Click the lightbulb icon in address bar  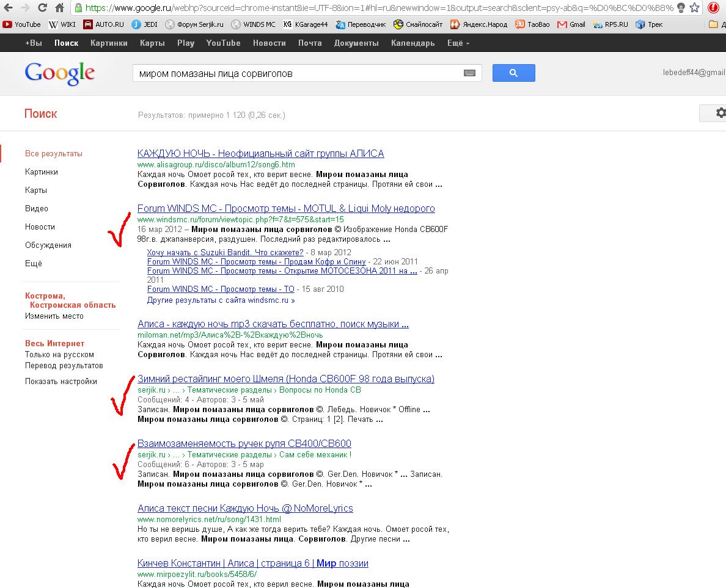point(681,7)
